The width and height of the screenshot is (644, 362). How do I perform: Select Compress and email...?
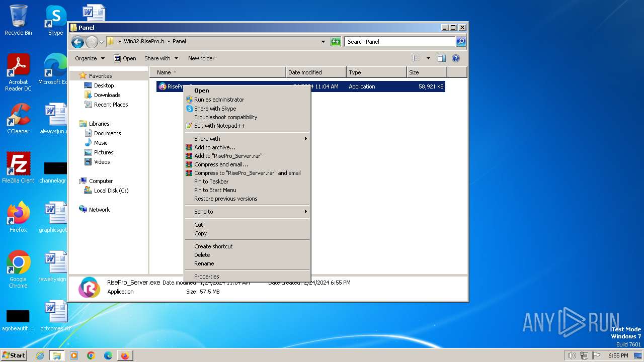coord(248,164)
